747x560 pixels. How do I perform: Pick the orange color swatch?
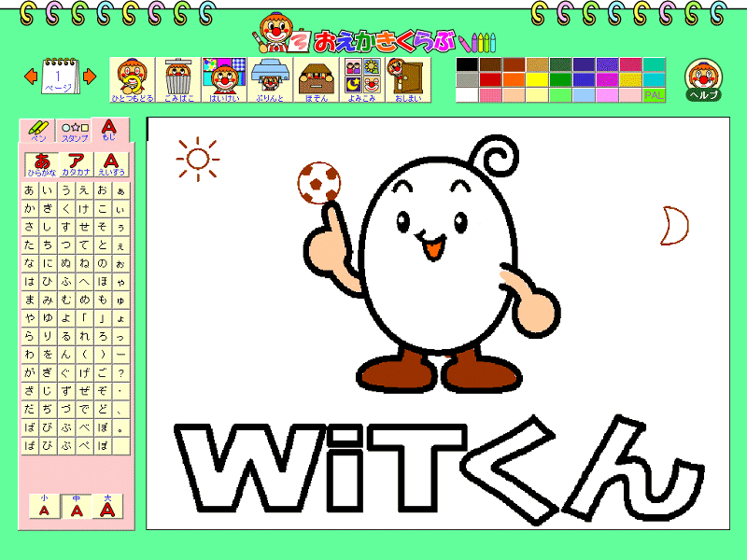click(x=514, y=79)
